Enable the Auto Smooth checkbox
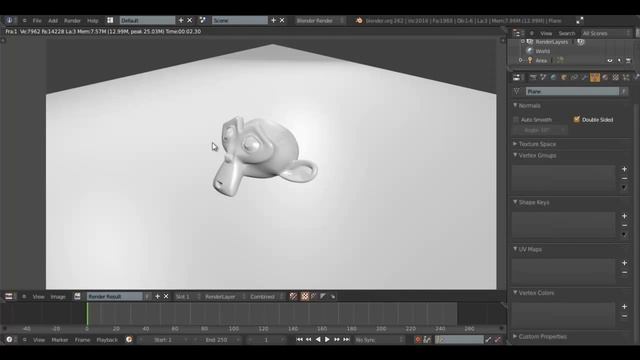Screen dimensions: 640x360 (516, 120)
